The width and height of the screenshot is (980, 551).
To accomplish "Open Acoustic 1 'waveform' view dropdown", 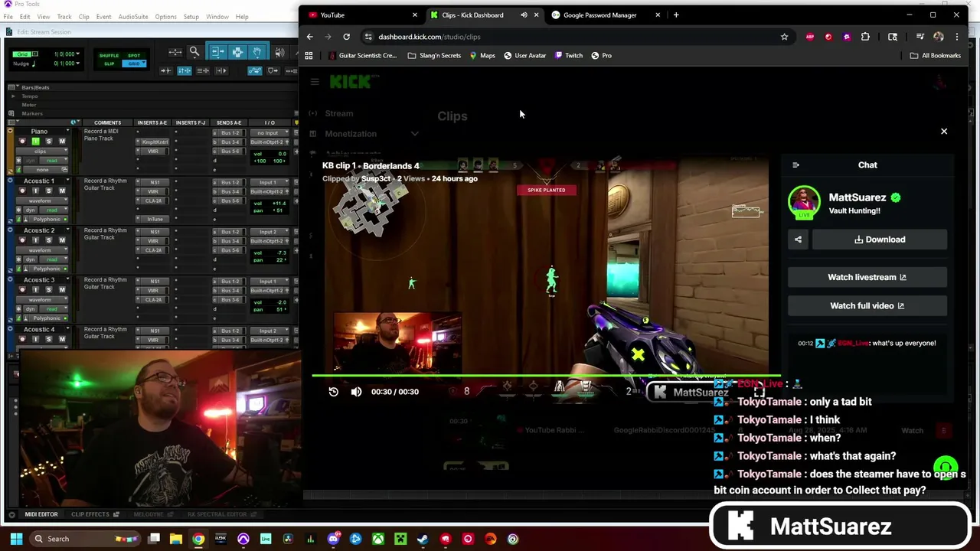I will tap(44, 201).
